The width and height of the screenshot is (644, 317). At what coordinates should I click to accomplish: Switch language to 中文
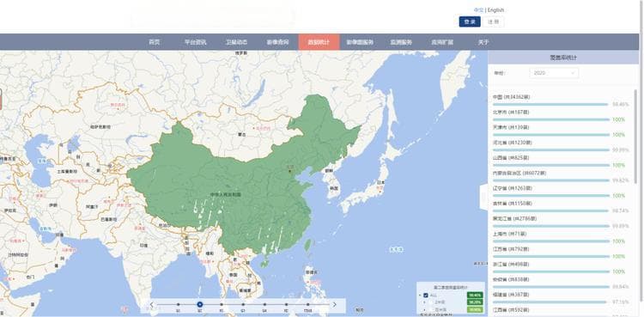coord(478,9)
